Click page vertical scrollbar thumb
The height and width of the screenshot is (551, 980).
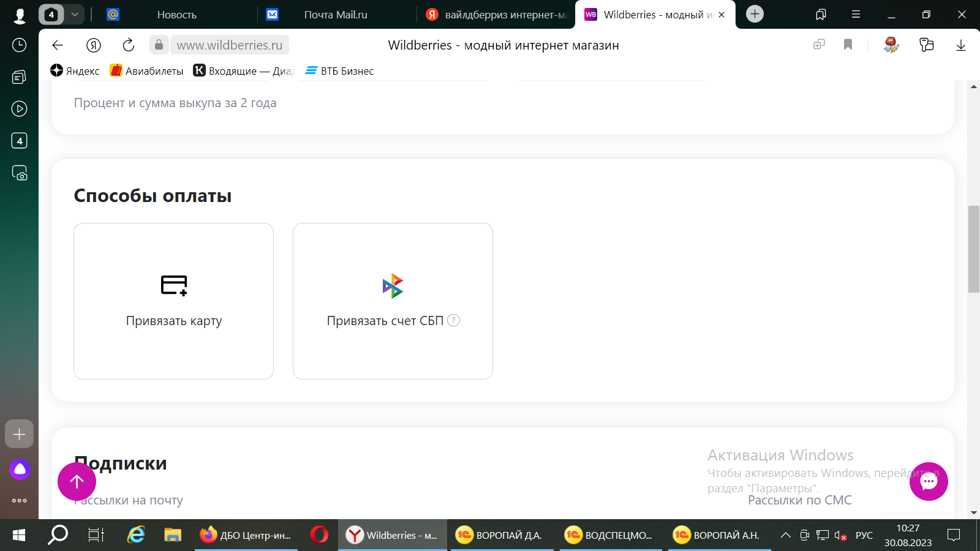[x=973, y=249]
